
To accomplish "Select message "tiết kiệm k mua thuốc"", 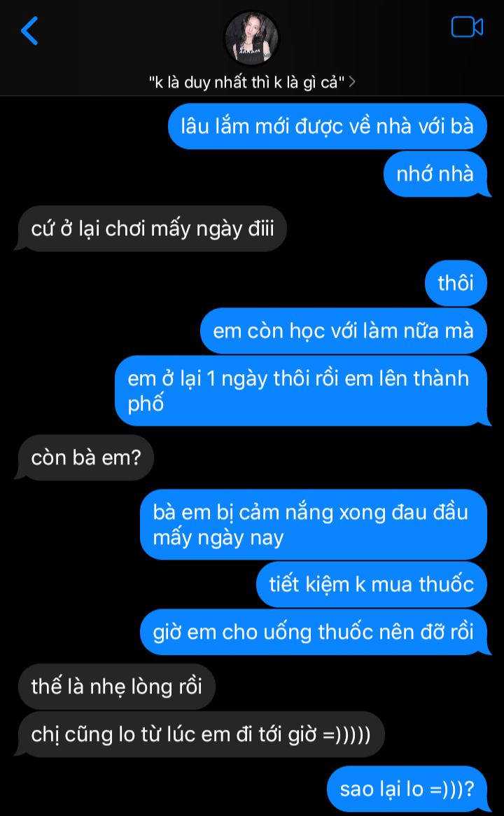I will click(x=372, y=584).
